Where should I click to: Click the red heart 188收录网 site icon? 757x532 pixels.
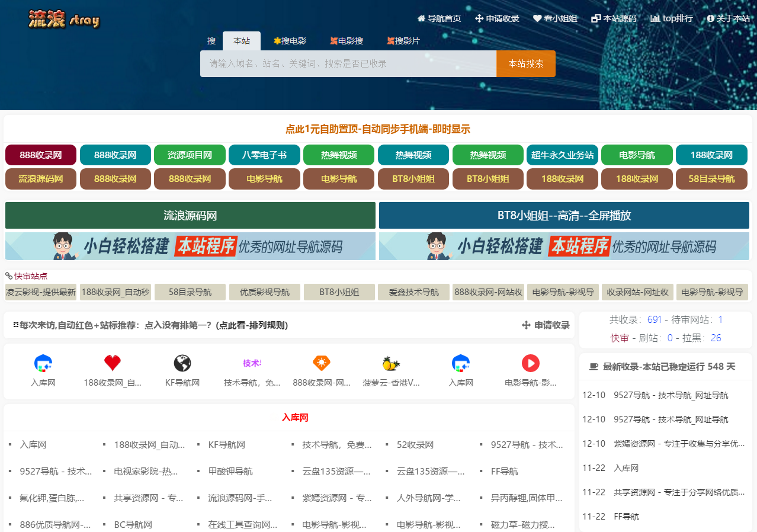[x=113, y=363]
